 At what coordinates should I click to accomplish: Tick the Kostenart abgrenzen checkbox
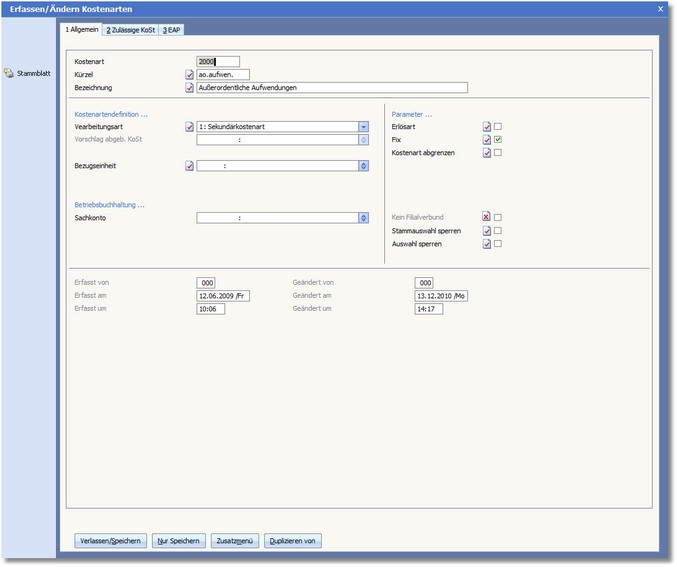498,153
